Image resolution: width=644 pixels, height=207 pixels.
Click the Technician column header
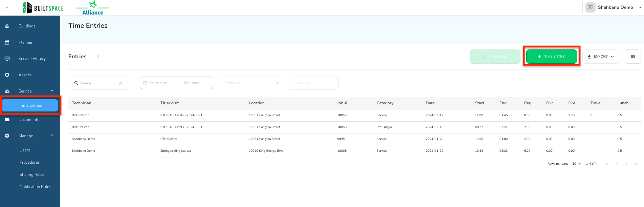[82, 103]
